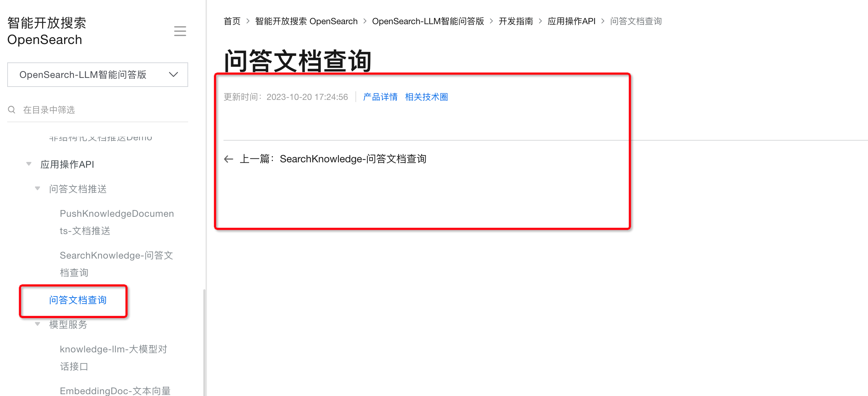The image size is (868, 396).
Task: Click 应用操作API tree label
Action: [x=67, y=164]
